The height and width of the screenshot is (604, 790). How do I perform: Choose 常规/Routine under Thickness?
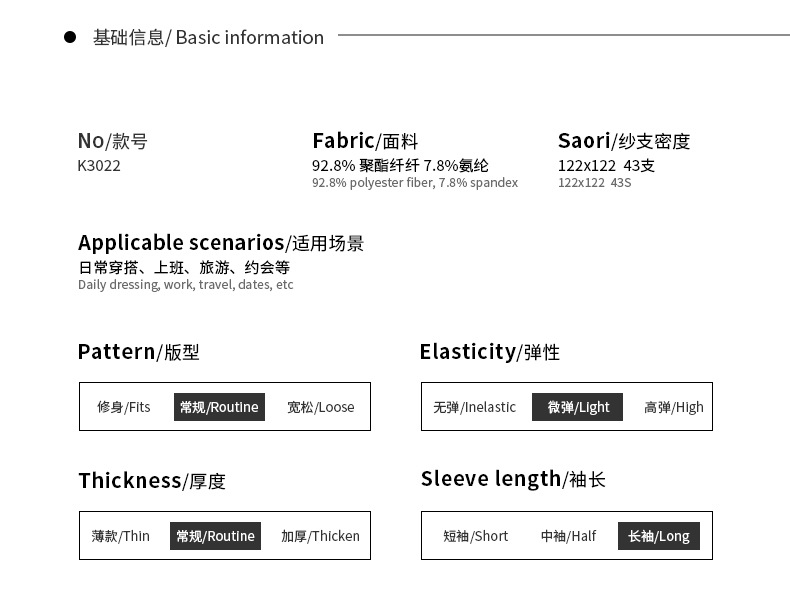click(x=215, y=536)
